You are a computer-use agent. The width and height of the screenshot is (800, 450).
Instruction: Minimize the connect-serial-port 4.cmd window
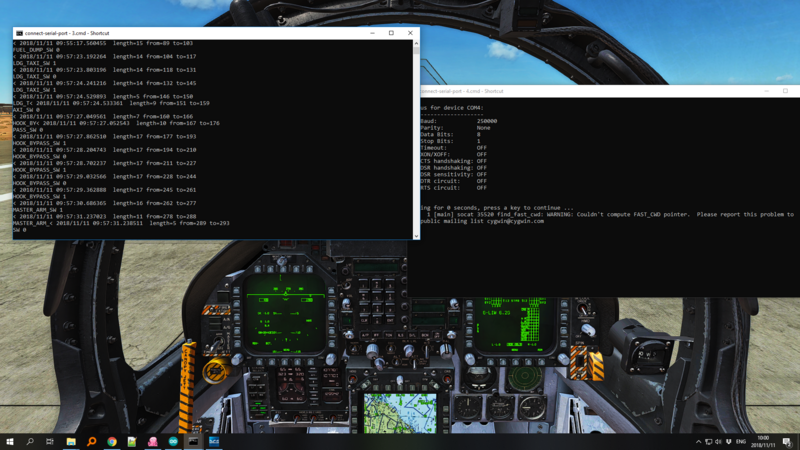tap(766, 91)
